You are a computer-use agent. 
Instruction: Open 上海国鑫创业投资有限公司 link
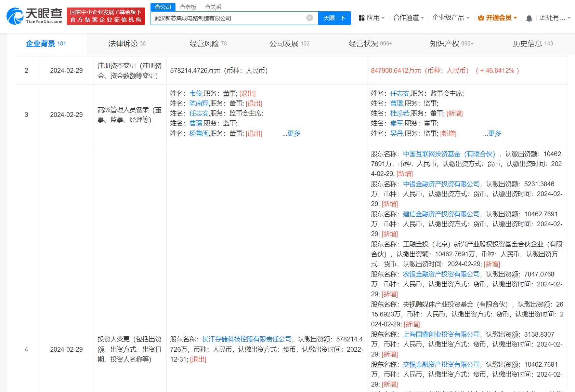tap(441, 335)
